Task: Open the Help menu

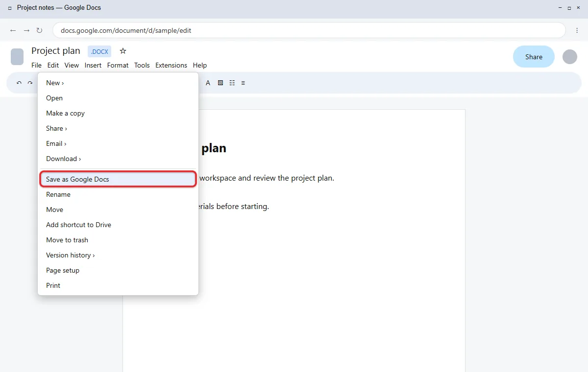Action: [200, 65]
